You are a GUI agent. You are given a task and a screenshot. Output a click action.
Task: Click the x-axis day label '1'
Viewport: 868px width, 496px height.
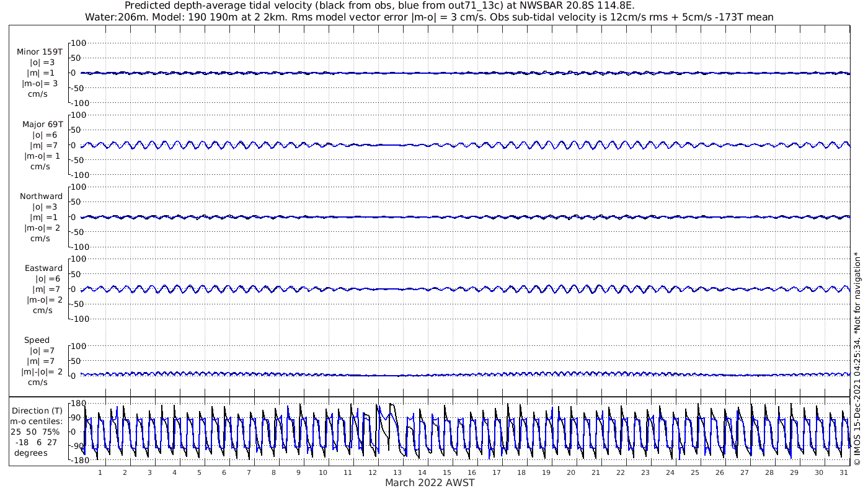coord(100,472)
